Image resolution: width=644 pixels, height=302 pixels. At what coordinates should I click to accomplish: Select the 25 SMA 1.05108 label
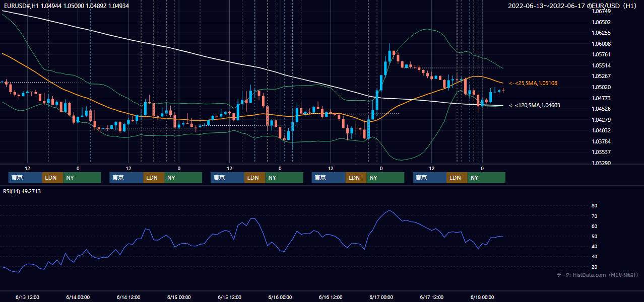(x=533, y=83)
